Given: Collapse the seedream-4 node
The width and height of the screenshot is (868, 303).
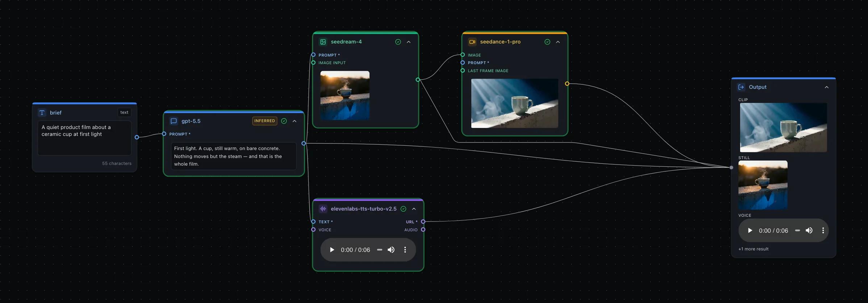Looking at the screenshot, I should tap(409, 42).
